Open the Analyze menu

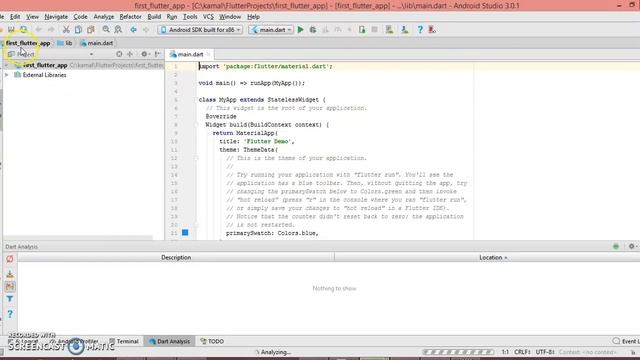click(x=104, y=17)
